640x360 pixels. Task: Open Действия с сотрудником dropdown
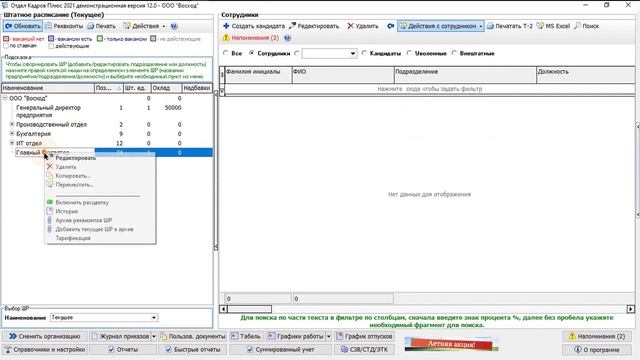coord(441,26)
